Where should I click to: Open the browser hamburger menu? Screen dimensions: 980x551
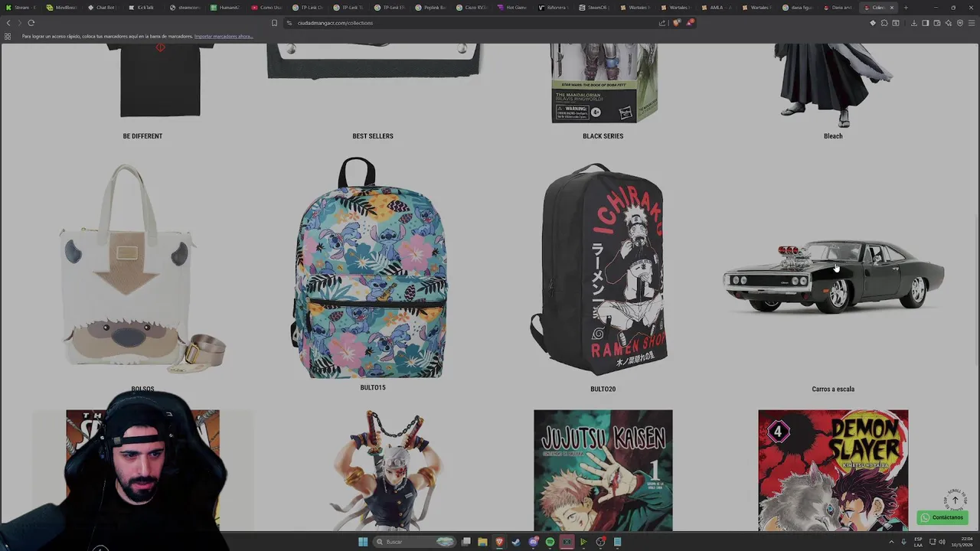pos(972,23)
